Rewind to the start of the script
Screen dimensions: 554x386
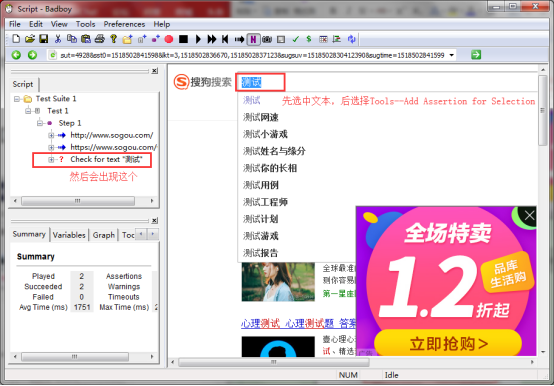pyautogui.click(x=225, y=39)
